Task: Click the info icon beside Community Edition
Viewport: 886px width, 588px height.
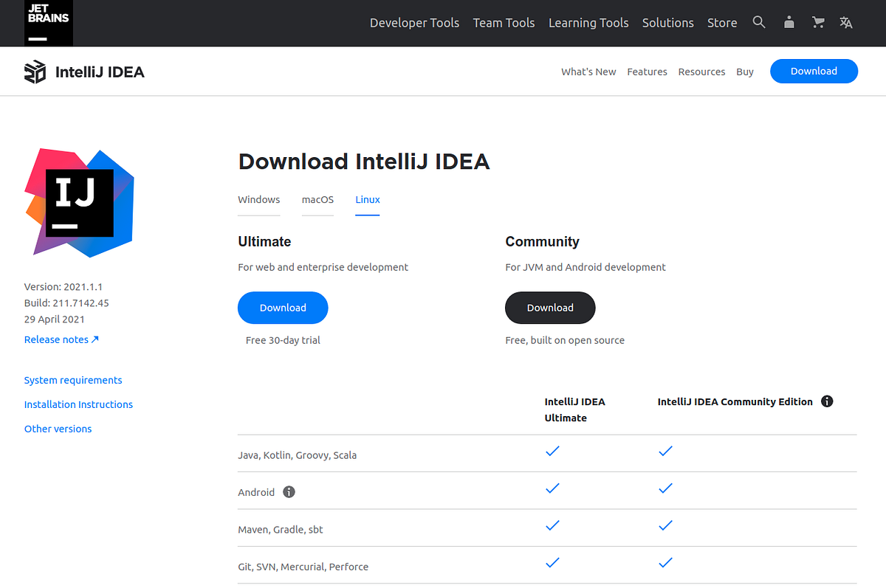Action: coord(827,401)
